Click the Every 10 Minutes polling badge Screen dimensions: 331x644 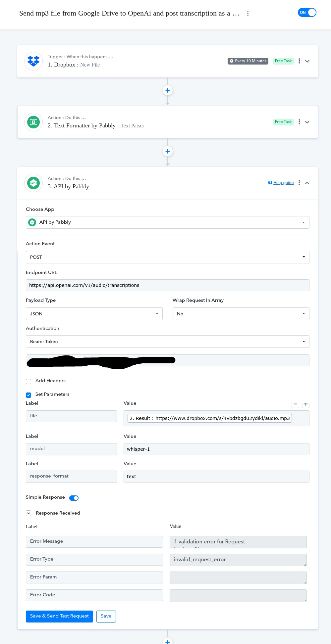[x=248, y=61]
